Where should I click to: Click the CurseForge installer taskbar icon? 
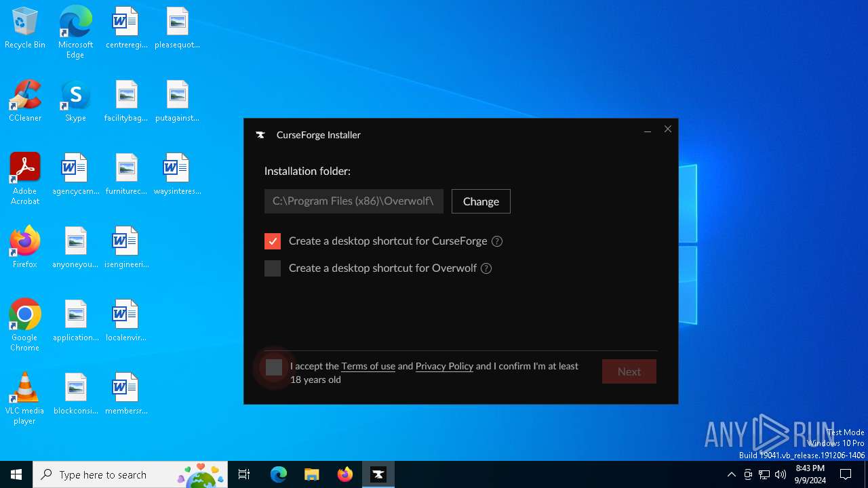[x=378, y=474]
